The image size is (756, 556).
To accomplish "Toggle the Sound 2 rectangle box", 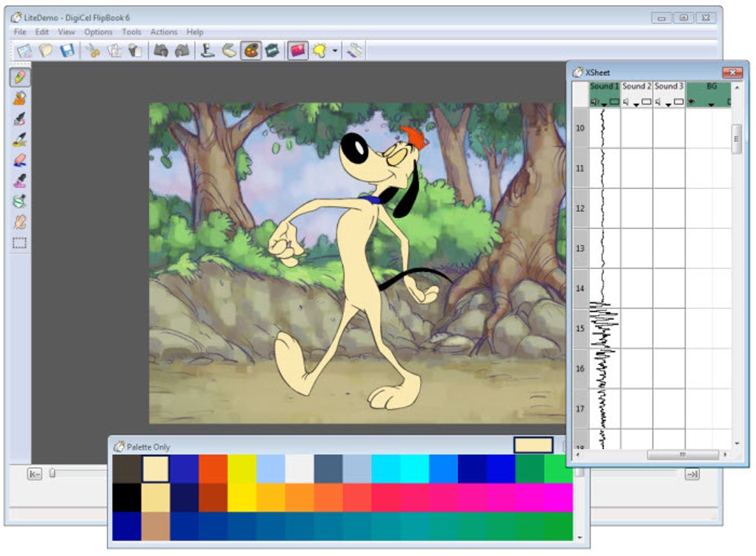I will click(646, 102).
